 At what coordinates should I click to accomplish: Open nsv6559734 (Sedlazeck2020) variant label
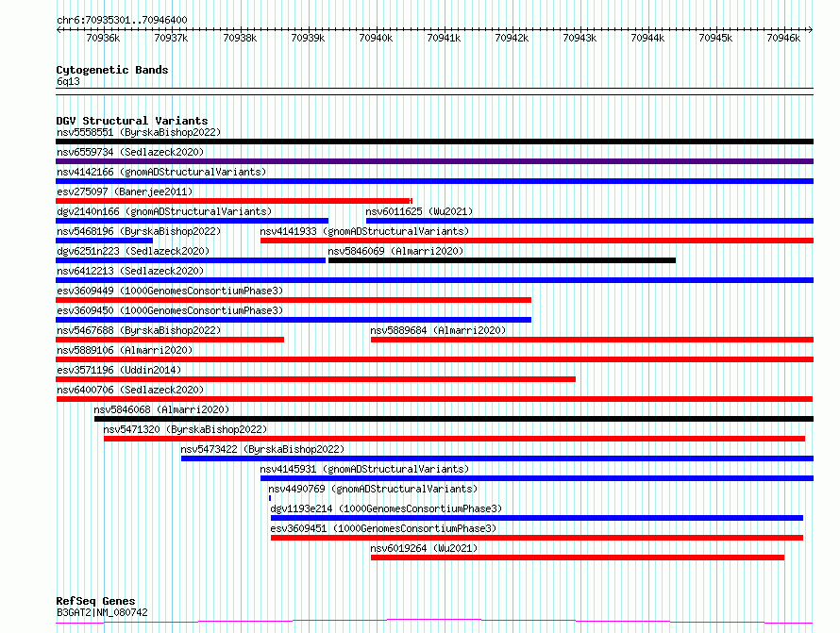pos(130,152)
